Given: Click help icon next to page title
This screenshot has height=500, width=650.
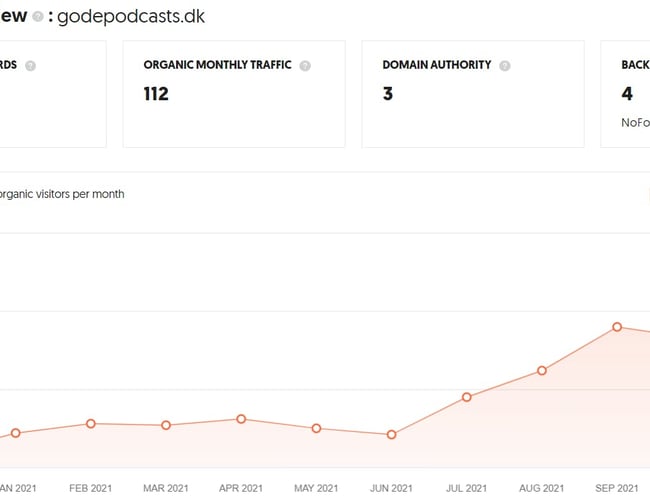Looking at the screenshot, I should 38,19.
